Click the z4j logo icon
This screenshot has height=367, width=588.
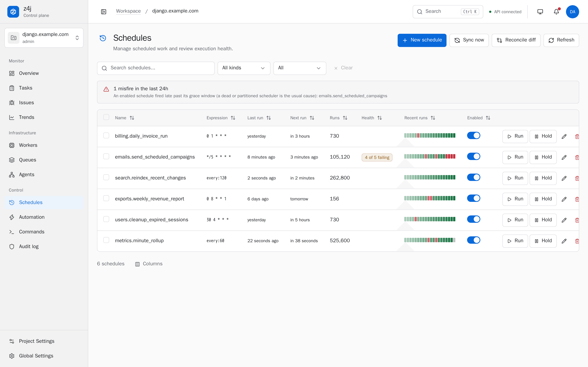coord(13,12)
